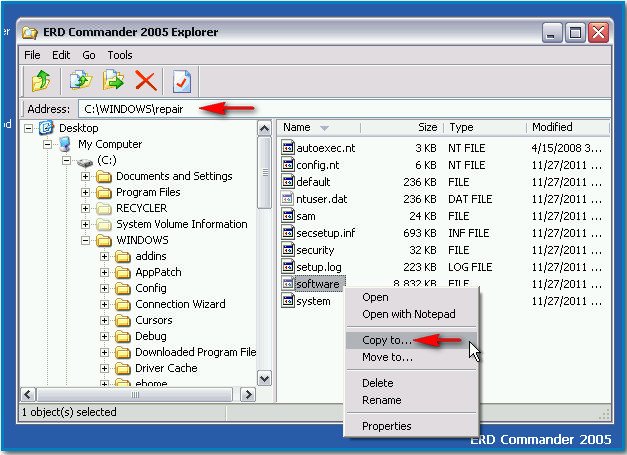Viewport: 627px width, 455px height.
Task: Choose Open from context menu
Action: click(411, 297)
